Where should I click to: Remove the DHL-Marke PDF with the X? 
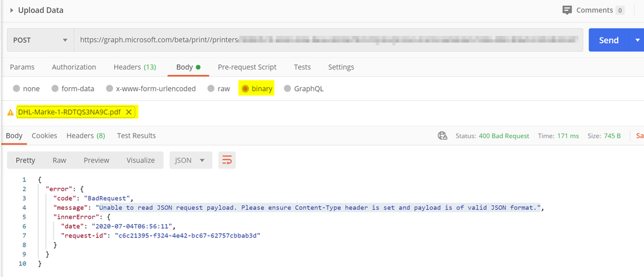pos(128,112)
